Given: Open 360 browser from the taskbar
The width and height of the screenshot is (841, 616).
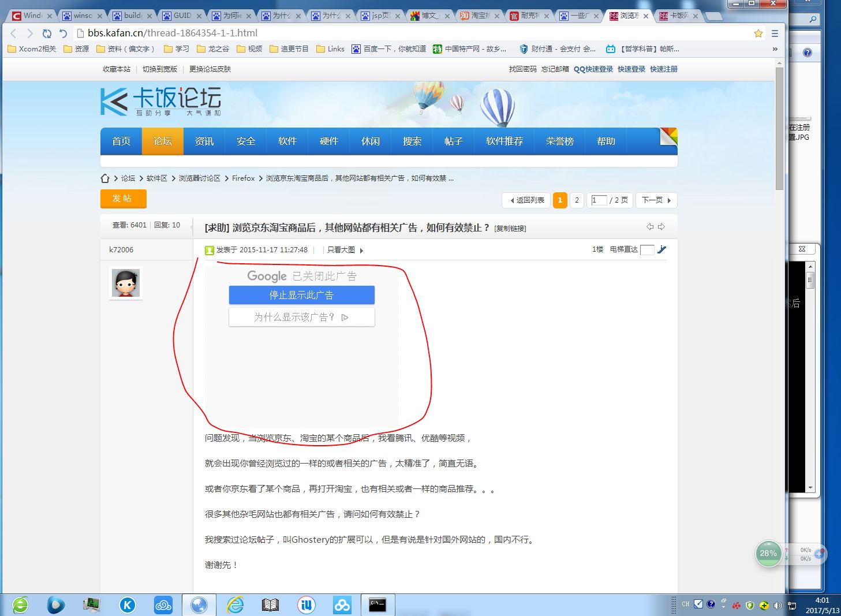Looking at the screenshot, I should (20, 604).
